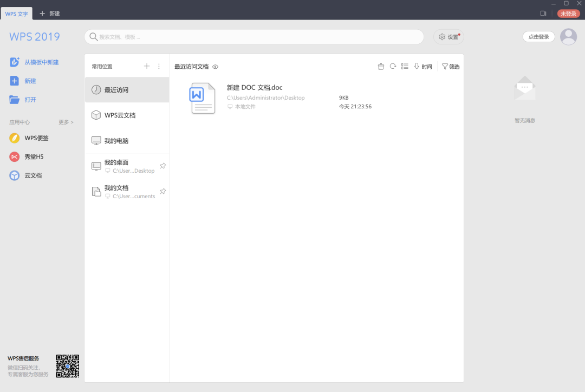Click the 今天 21:23:56 timestamp
Image resolution: width=585 pixels, height=392 pixels.
pos(355,107)
